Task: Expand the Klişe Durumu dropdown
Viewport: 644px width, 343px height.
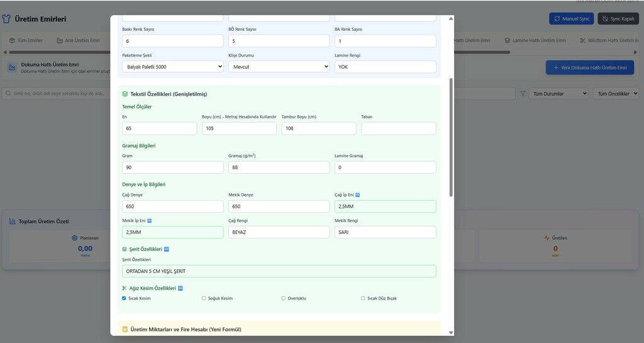Action: tap(279, 66)
